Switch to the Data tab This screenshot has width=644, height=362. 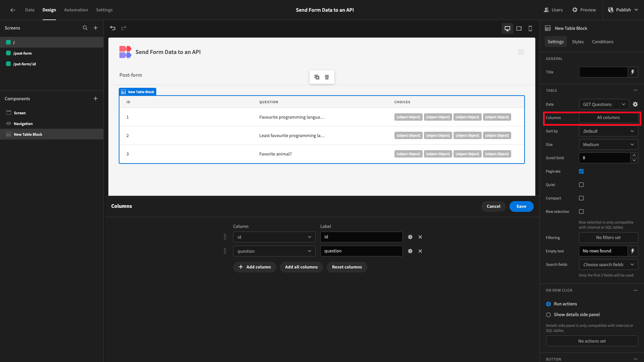30,10
